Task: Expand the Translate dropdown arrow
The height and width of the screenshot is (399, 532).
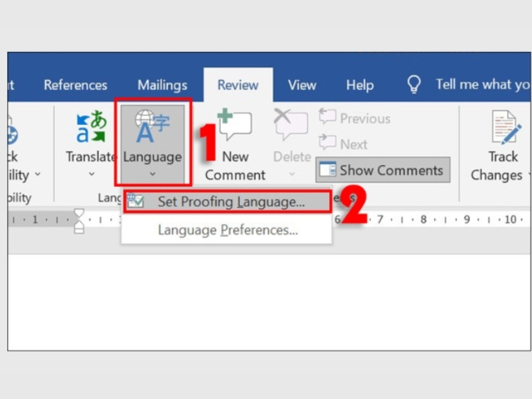Action: 91,175
